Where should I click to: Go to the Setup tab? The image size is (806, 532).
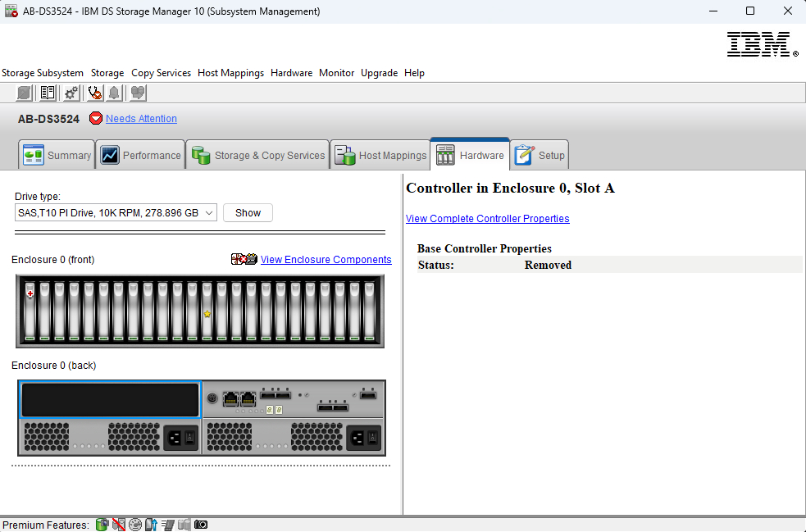pos(540,155)
